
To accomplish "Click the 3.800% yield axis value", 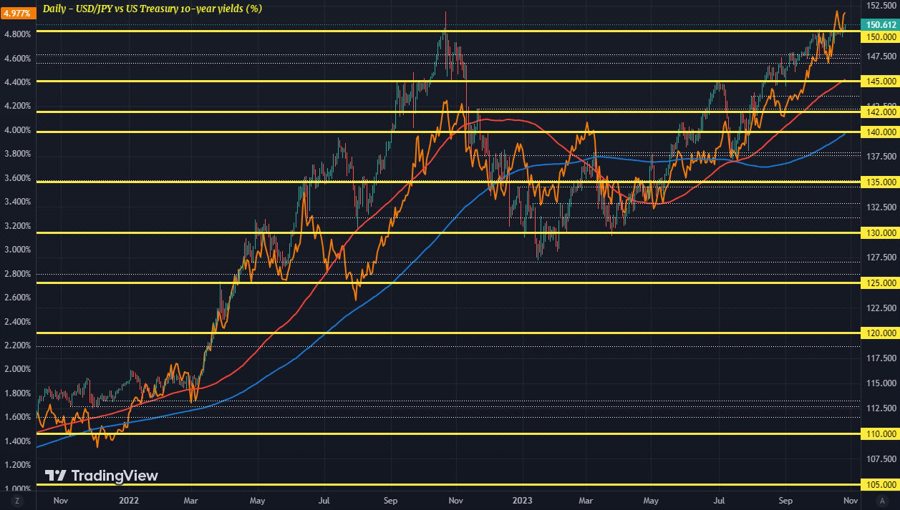I will pyautogui.click(x=17, y=154).
